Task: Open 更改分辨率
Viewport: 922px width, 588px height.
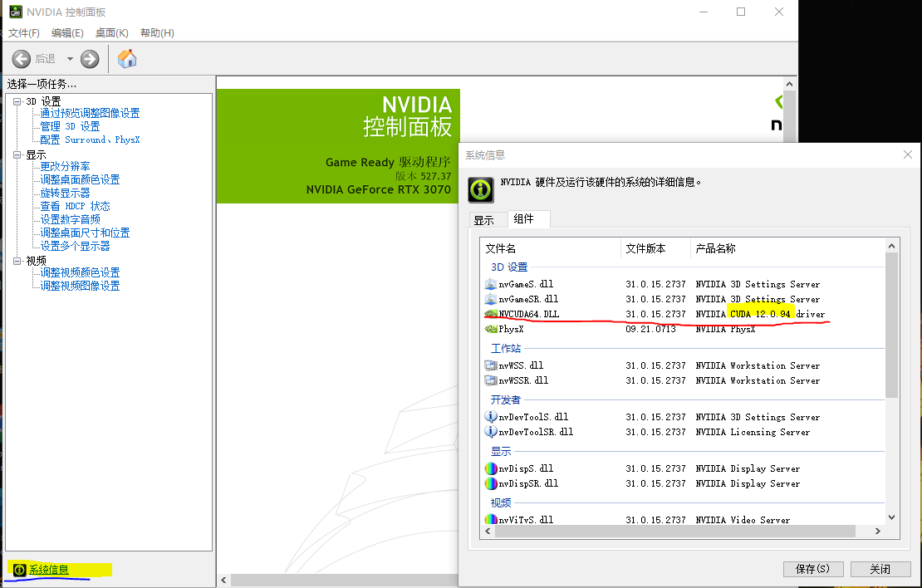Action: (x=65, y=166)
